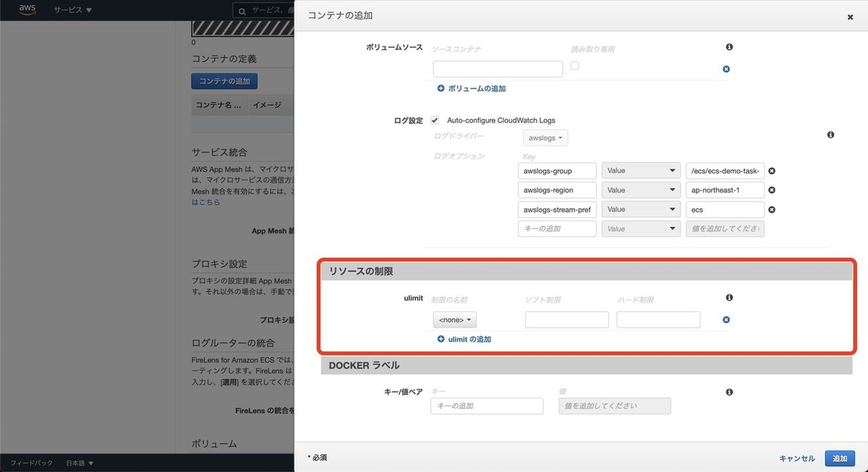868x472 pixels.
Task: Open the Value dropdown beside awslogs-group
Action: [x=641, y=171]
